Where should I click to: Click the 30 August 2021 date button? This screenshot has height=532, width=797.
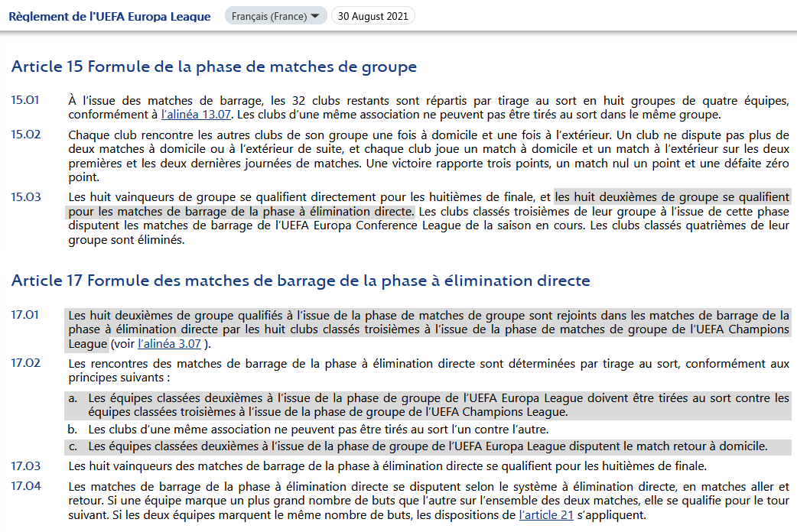pos(373,16)
